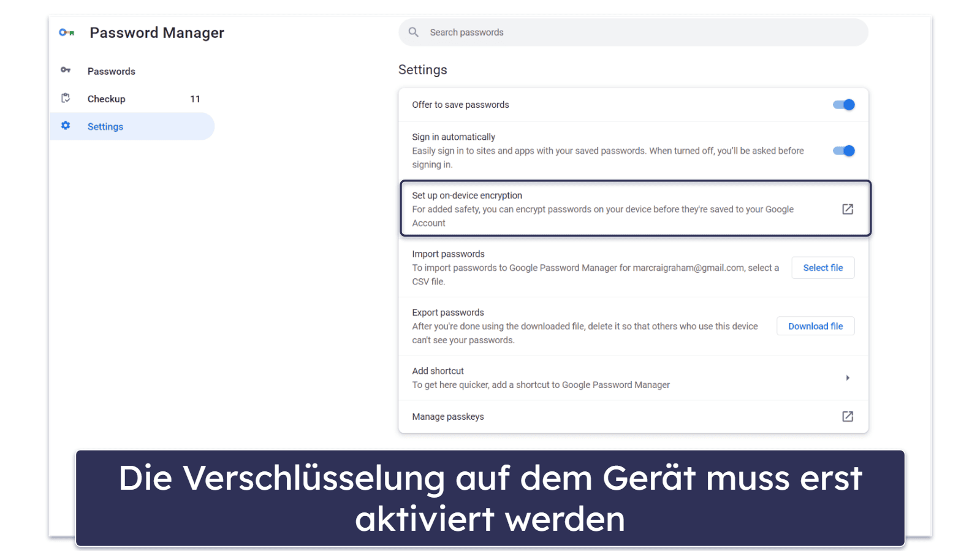
Task: Click the Select file button
Action: pos(822,268)
